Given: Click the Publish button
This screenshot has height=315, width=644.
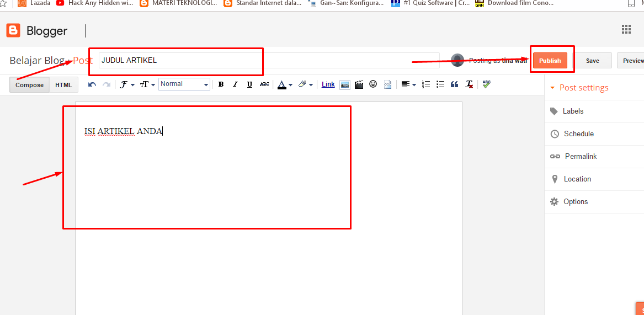Looking at the screenshot, I should point(550,60).
